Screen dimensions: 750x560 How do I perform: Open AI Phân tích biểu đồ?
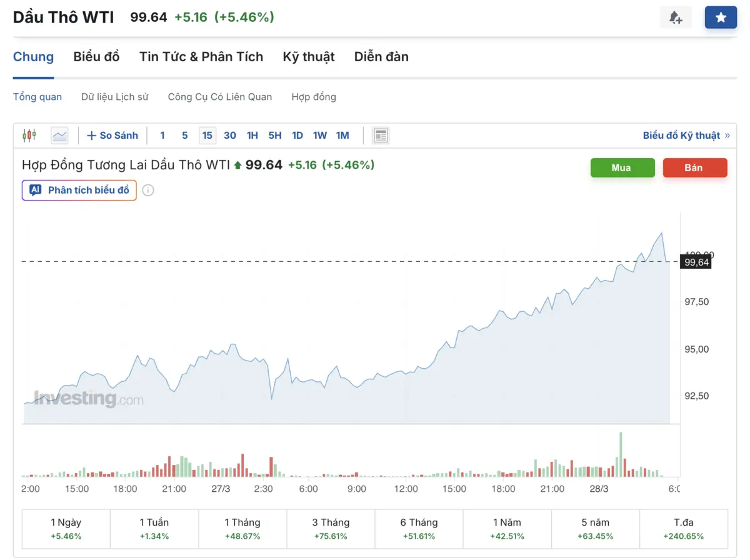[79, 190]
